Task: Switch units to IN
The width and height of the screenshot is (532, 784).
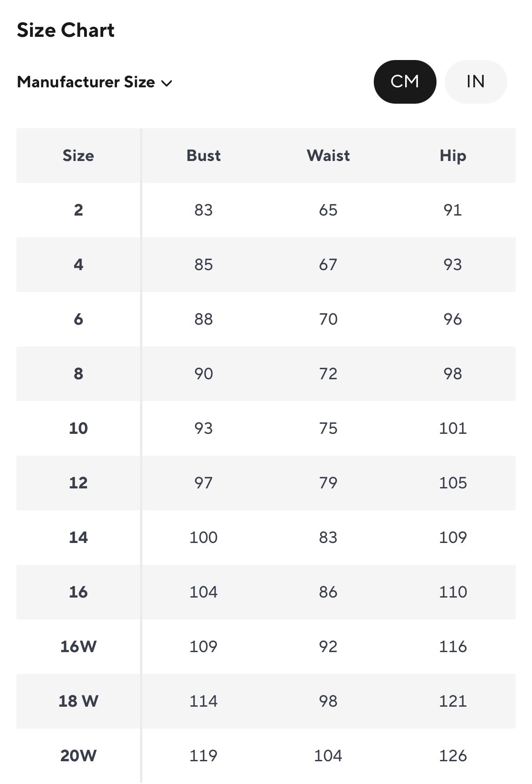Action: tap(475, 82)
